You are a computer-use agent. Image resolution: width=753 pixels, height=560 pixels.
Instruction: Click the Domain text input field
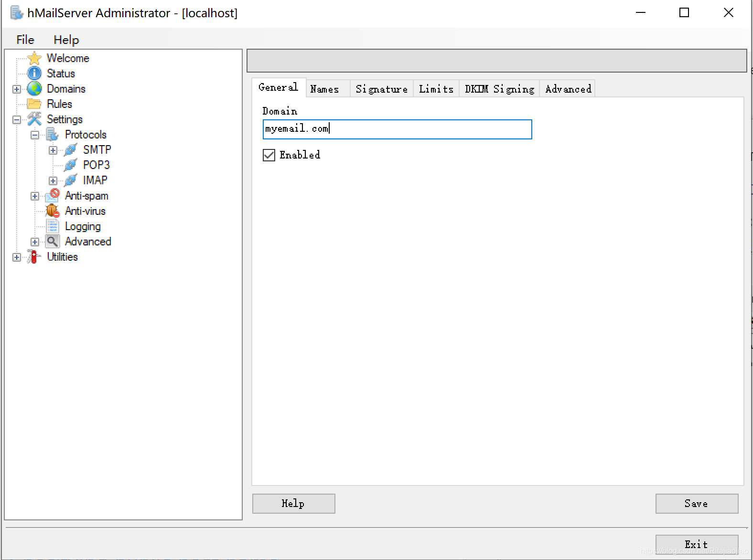point(398,129)
